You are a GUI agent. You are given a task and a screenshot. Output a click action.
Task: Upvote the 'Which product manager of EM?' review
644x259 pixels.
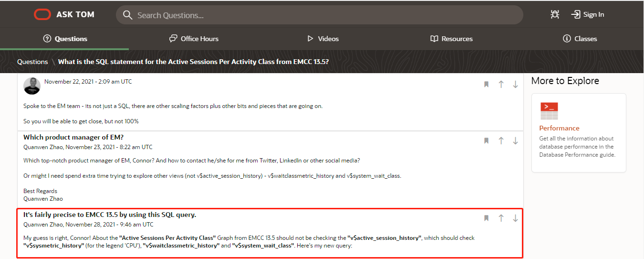(x=501, y=140)
